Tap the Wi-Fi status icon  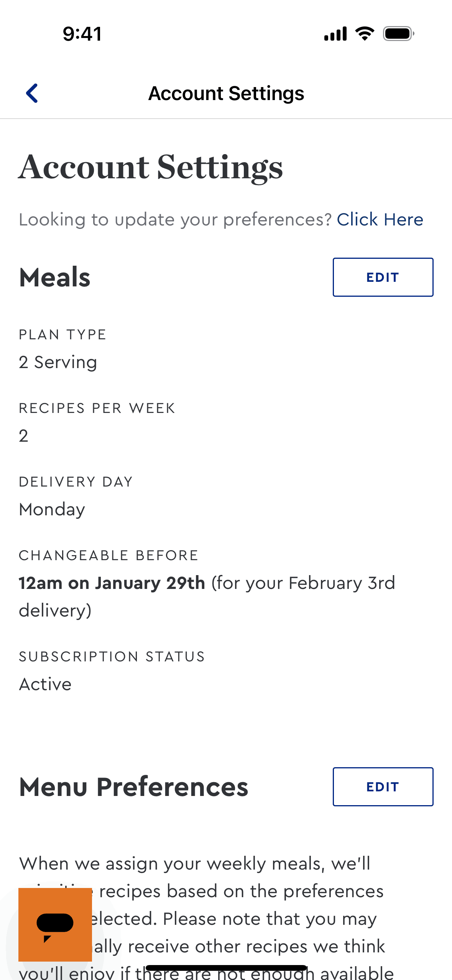pos(365,34)
